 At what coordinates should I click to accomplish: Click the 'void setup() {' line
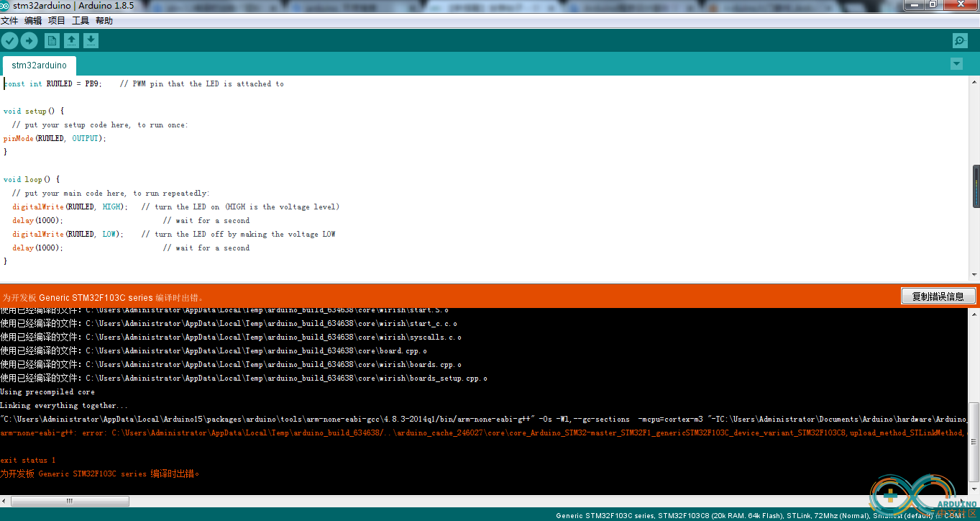(34, 112)
